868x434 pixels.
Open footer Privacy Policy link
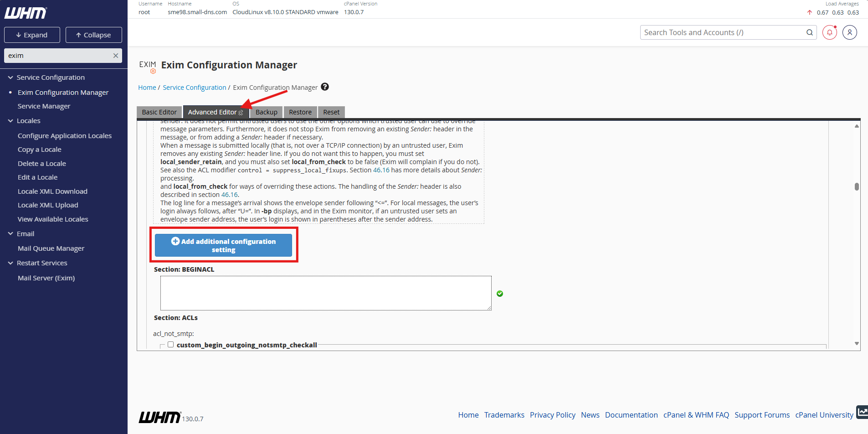coord(553,415)
